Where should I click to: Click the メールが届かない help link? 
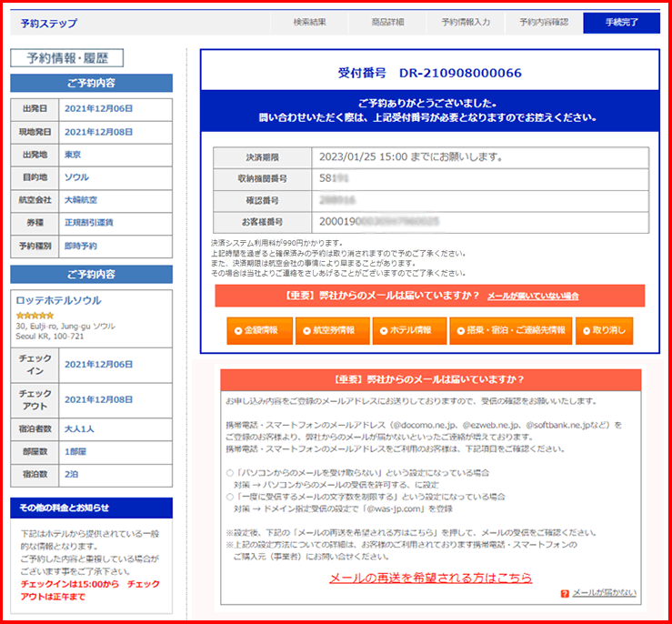pyautogui.click(x=604, y=593)
